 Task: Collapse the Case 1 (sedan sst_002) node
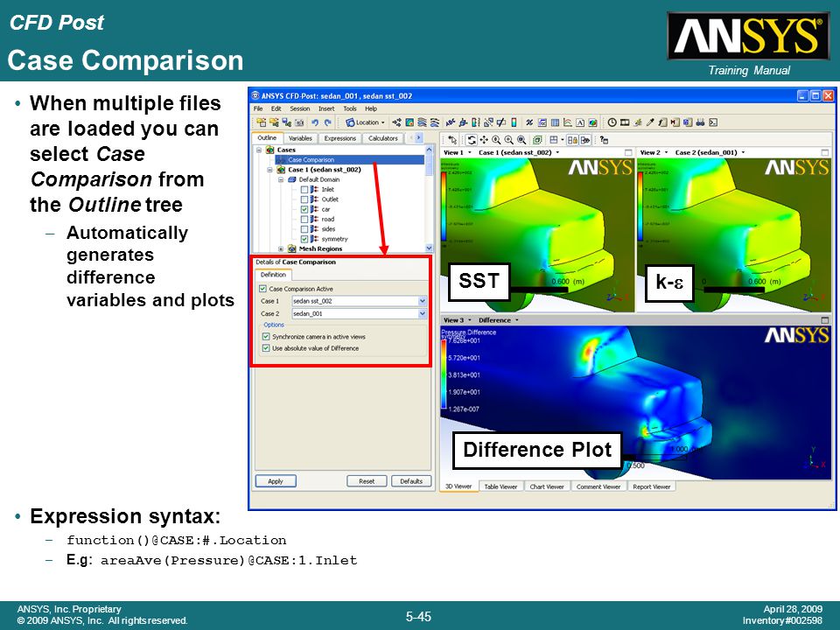(270, 170)
